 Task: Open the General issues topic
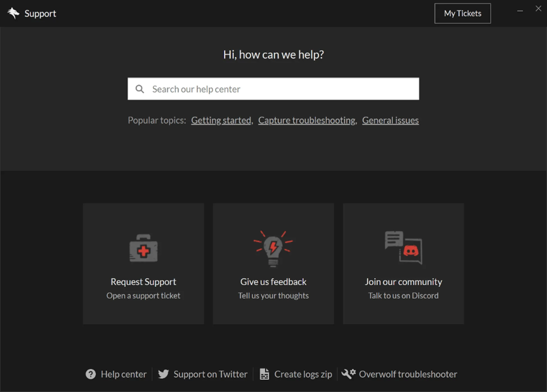coord(390,120)
